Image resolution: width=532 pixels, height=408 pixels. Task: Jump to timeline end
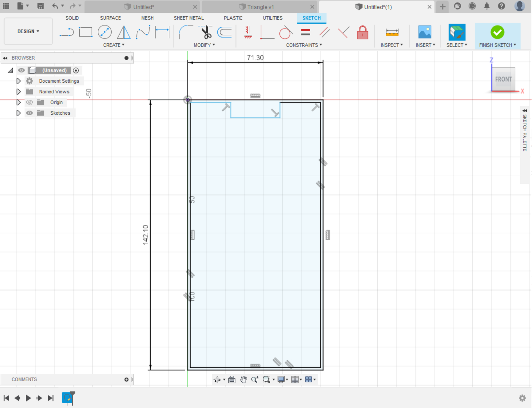(51, 398)
